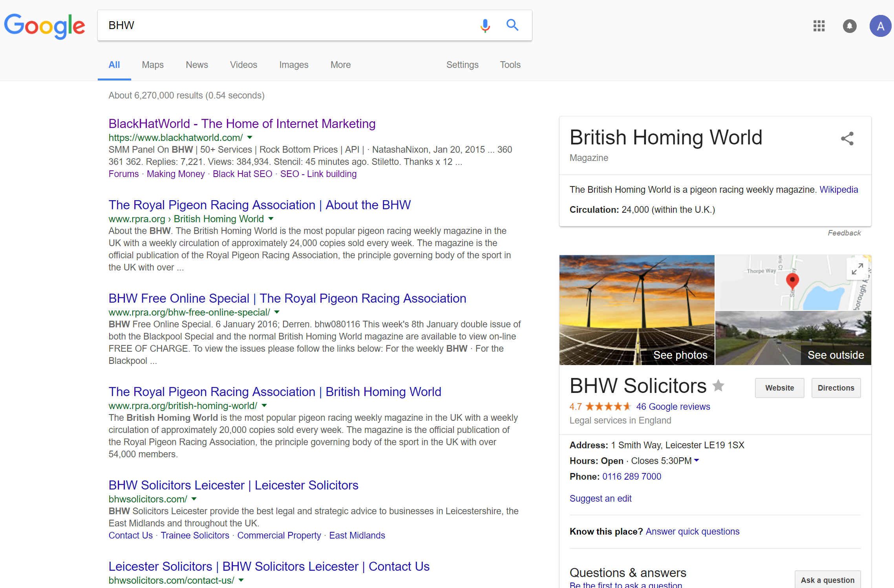Screen dimensions: 894x588
Task: Open search Tools
Action: pos(510,65)
